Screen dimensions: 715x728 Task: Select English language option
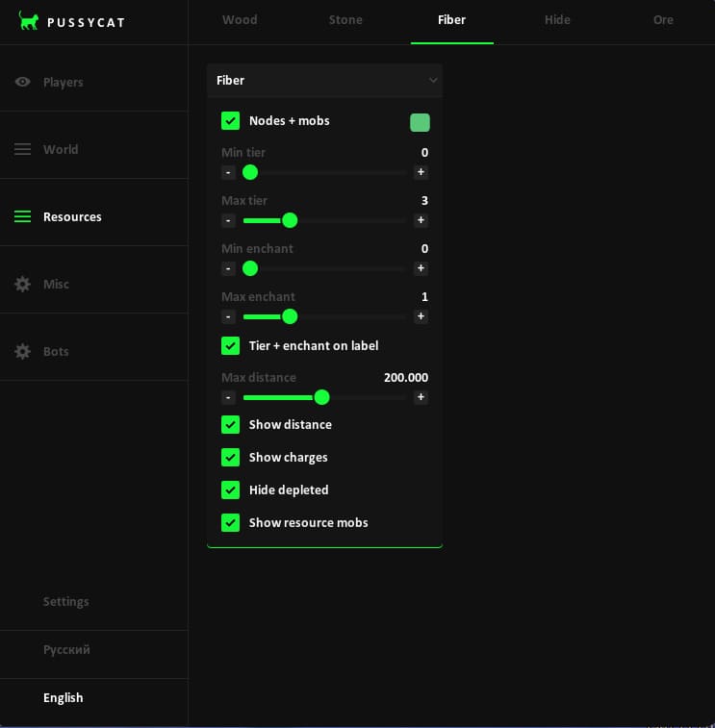(64, 698)
